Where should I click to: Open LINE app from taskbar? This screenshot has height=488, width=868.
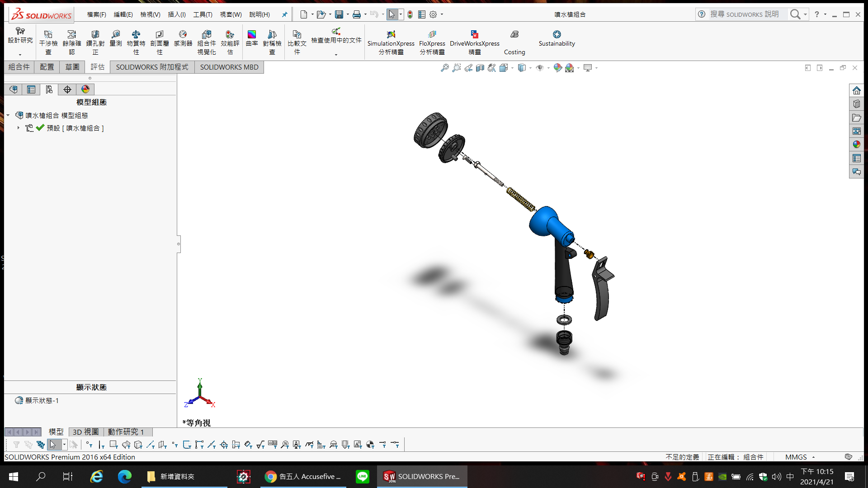point(363,476)
